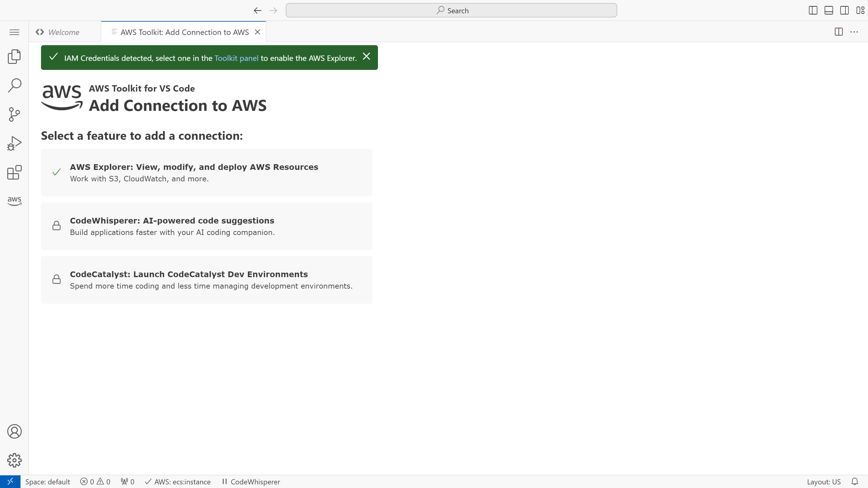
Task: Open the Accounts icon in the activity bar
Action: [14, 431]
